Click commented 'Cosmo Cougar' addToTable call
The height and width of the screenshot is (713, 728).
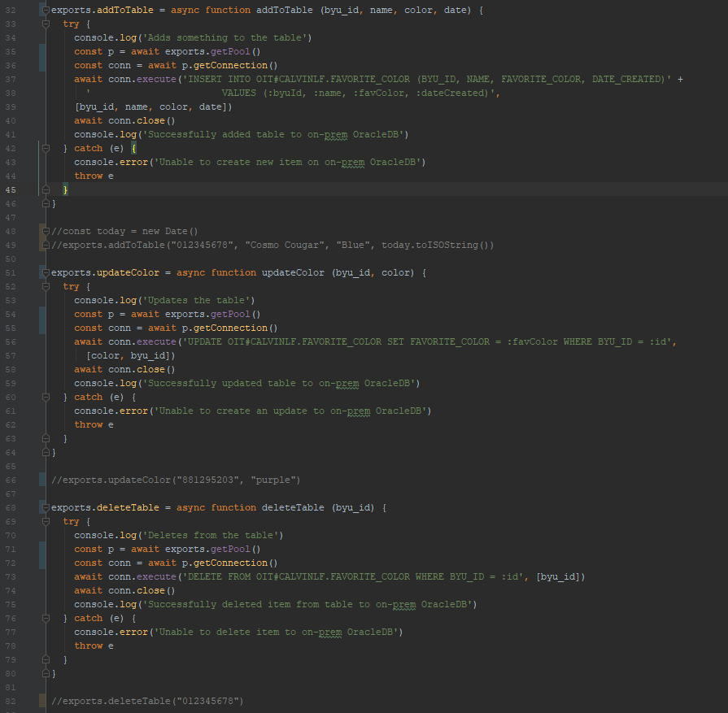pyautogui.click(x=272, y=245)
